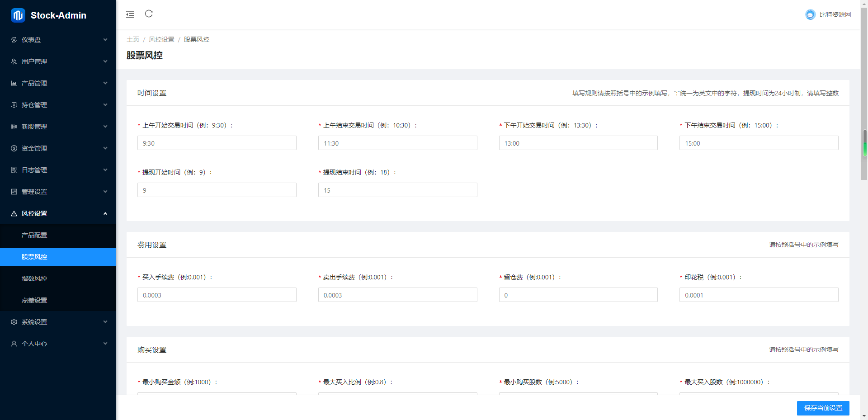Click the 保存当前设置 button
This screenshot has width=868, height=420.
point(823,408)
